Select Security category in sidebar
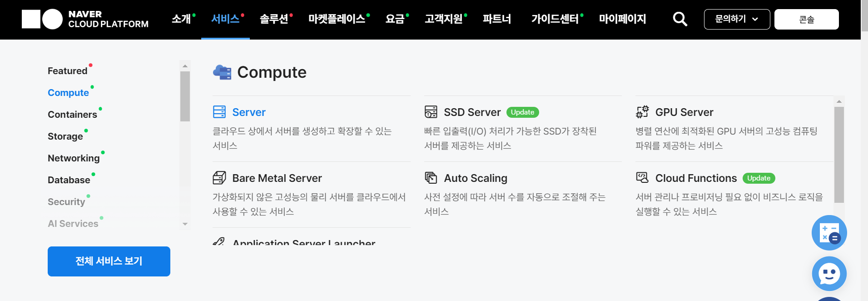Viewport: 868px width, 301px height. (66, 202)
